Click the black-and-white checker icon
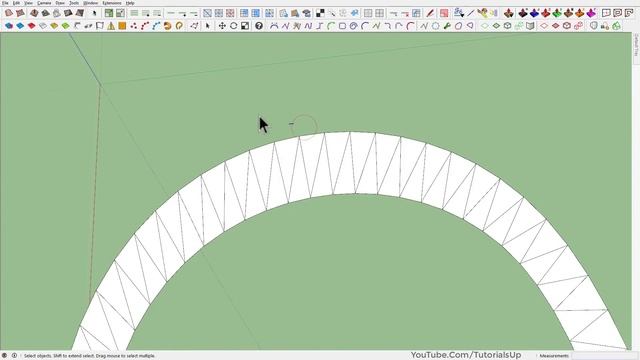This screenshot has height=360, width=640. pos(320,13)
